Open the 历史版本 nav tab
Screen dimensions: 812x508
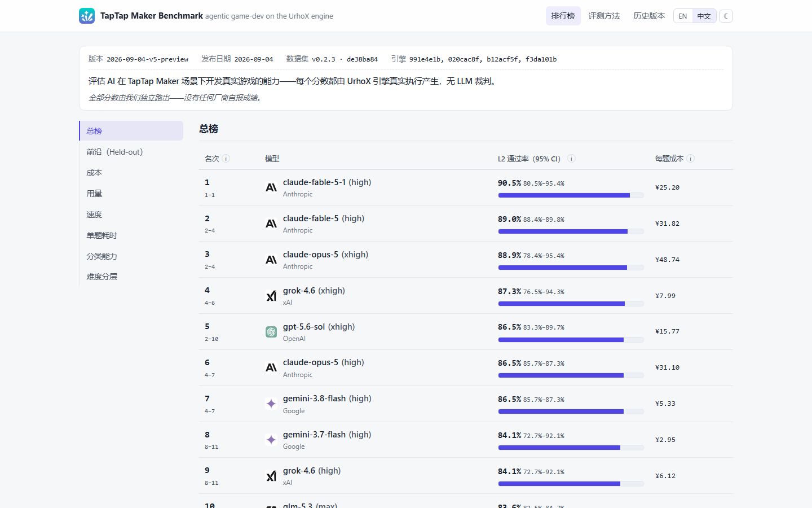[649, 16]
